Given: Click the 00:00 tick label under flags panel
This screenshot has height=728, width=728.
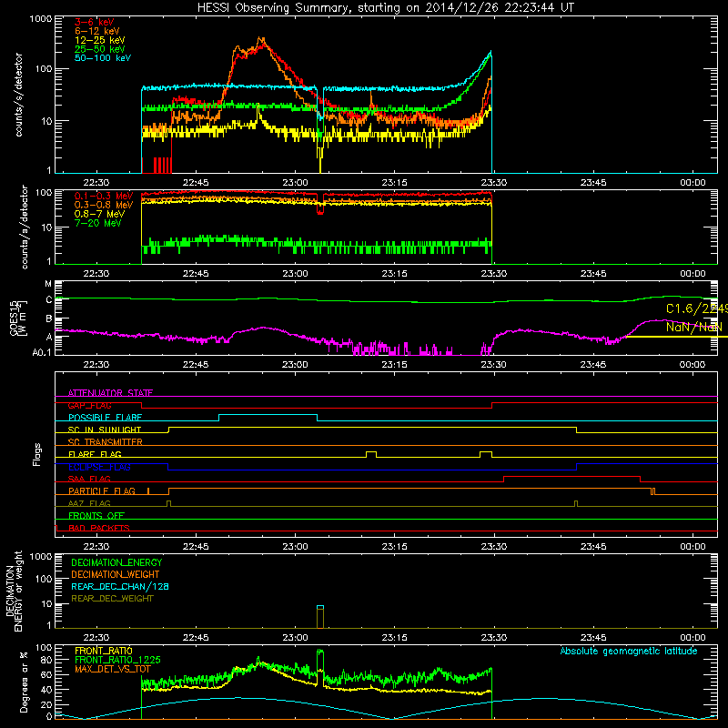Looking at the screenshot, I should click(693, 547).
